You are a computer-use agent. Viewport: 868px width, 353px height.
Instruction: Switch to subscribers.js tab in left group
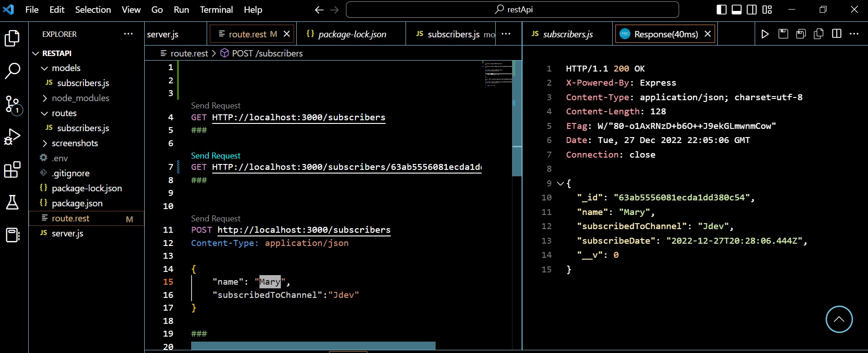pyautogui.click(x=451, y=34)
